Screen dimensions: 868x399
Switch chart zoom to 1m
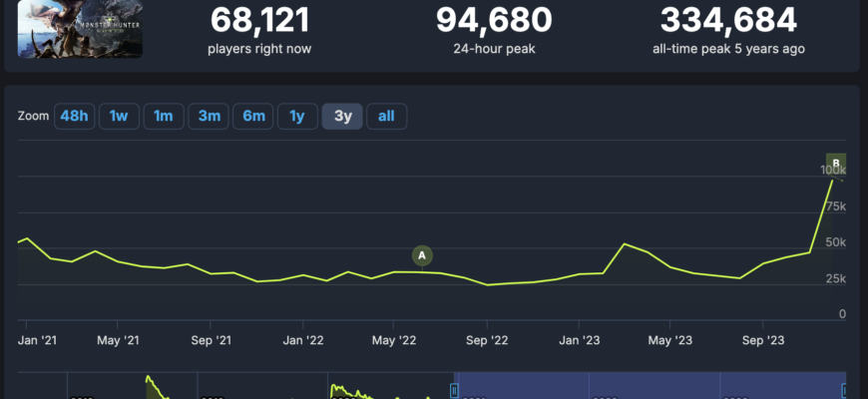pyautogui.click(x=164, y=116)
